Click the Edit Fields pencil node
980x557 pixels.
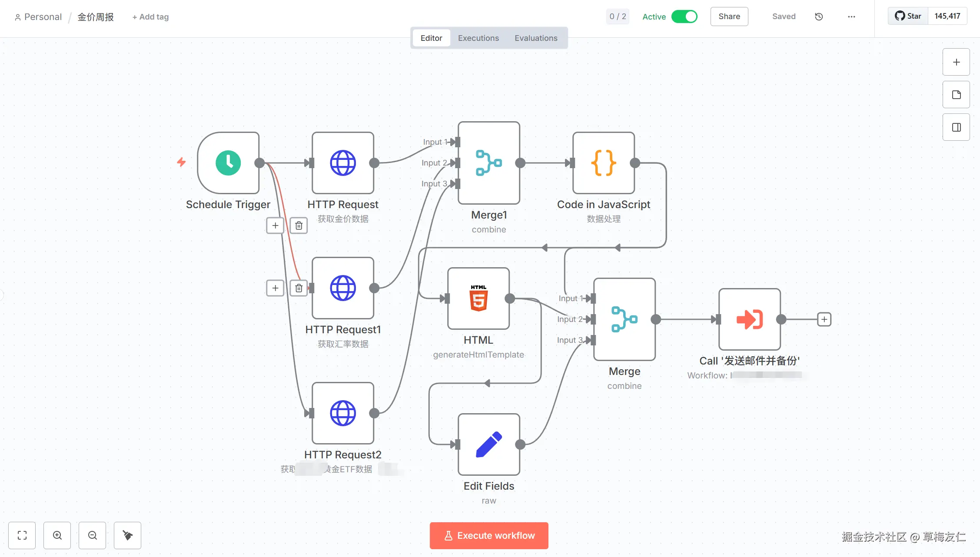click(x=489, y=444)
